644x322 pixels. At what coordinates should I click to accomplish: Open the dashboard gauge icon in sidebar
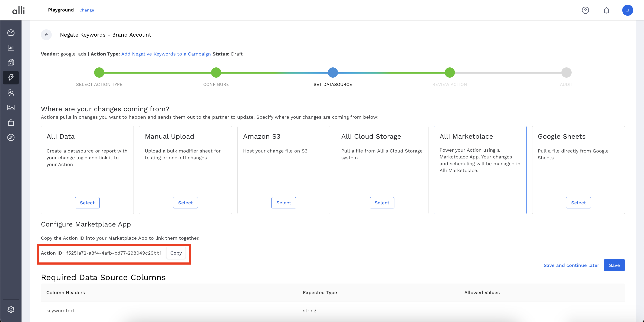(x=11, y=33)
